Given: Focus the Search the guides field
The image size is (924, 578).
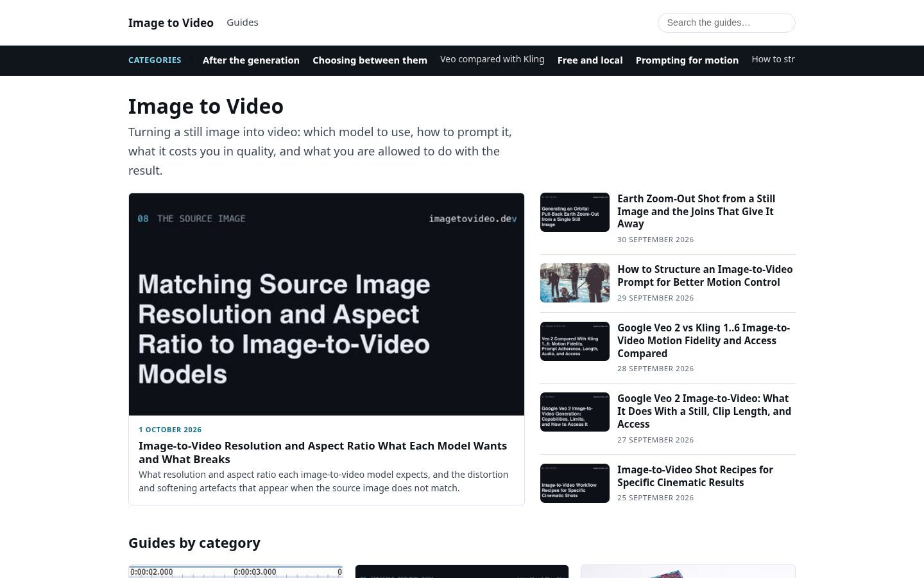Looking at the screenshot, I should click(726, 22).
